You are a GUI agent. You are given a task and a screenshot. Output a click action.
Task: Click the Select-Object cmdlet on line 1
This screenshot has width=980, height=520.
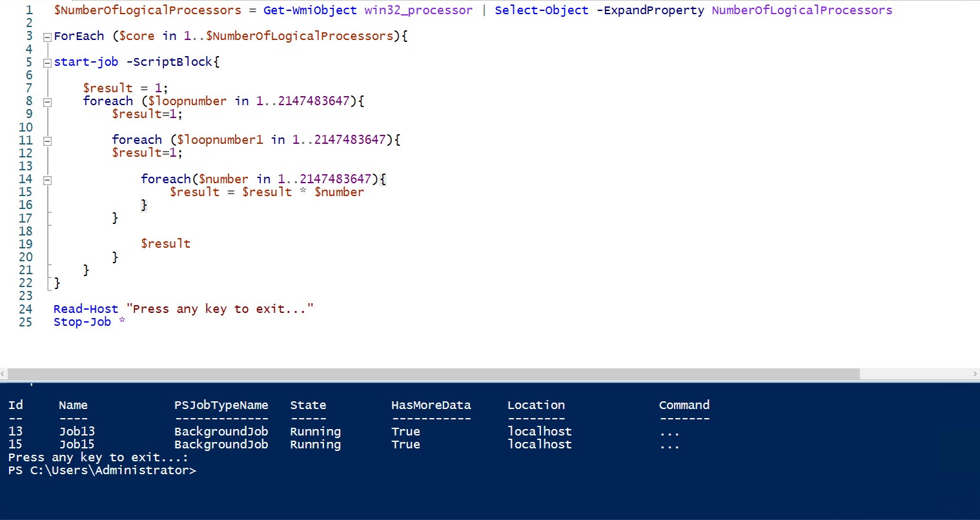coord(542,10)
